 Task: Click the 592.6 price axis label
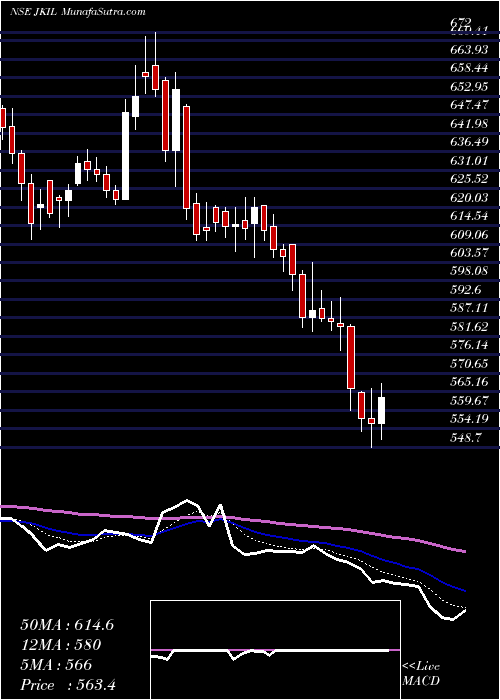tap(466, 290)
